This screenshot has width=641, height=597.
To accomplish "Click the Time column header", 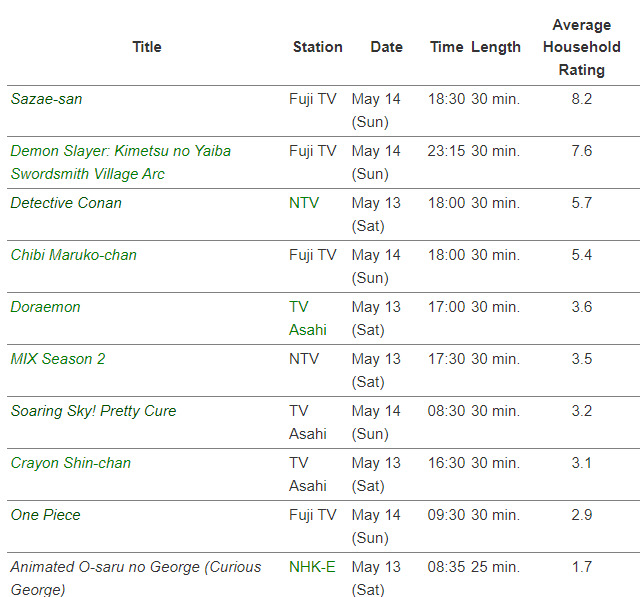I will [x=446, y=47].
